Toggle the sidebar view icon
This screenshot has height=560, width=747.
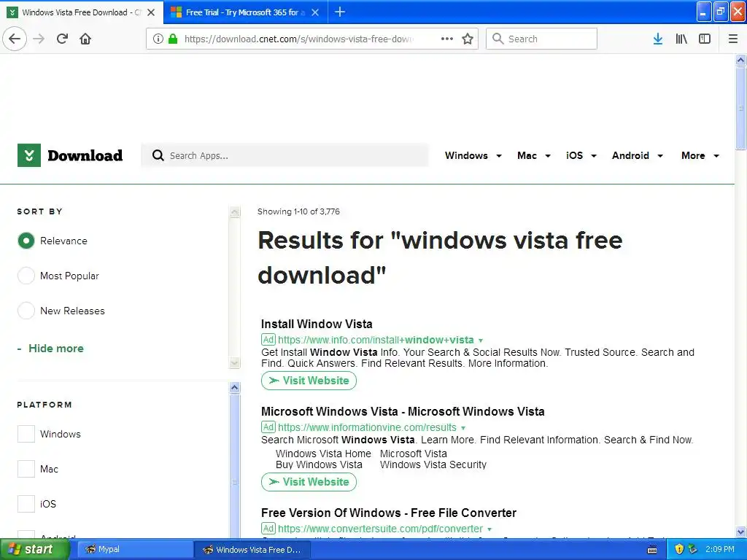(x=705, y=39)
